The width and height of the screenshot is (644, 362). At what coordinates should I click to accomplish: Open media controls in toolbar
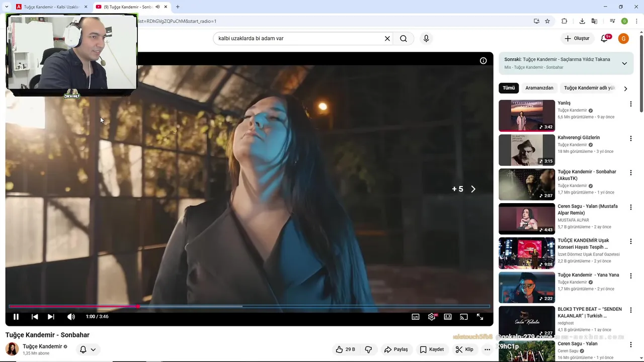coord(612,21)
